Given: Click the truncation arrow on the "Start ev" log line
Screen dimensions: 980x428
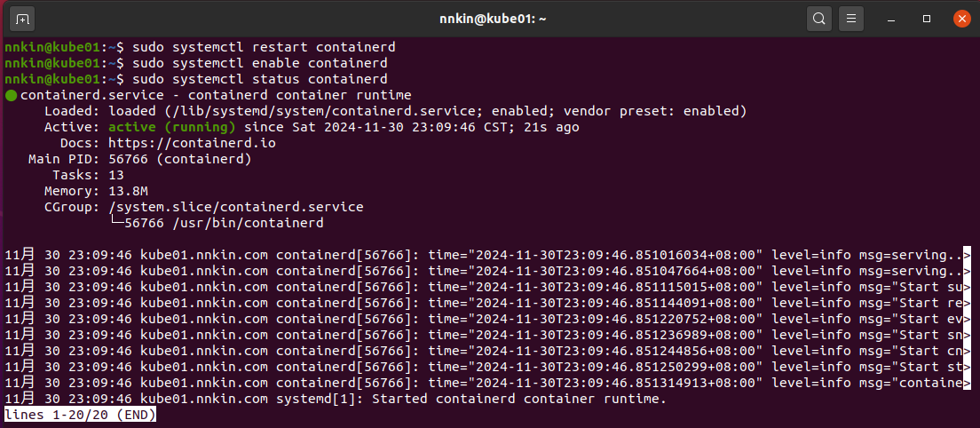Looking at the screenshot, I should coord(967,319).
